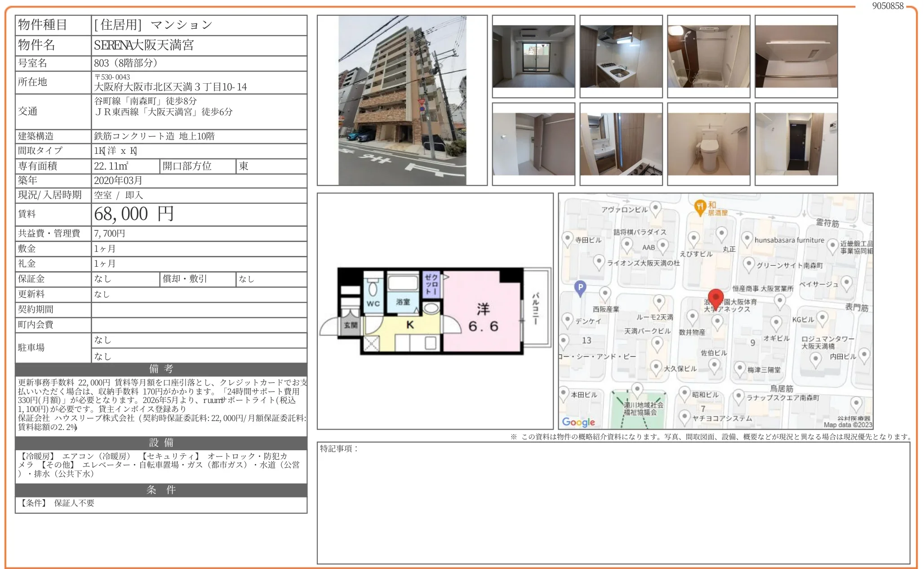Click map pin beside 寺田ビル
The height and width of the screenshot is (569, 924).
[x=568, y=239]
